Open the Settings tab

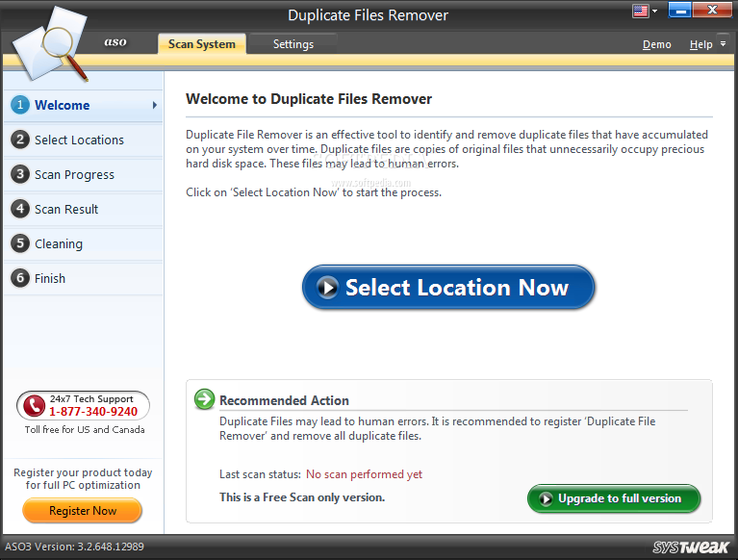coord(293,43)
